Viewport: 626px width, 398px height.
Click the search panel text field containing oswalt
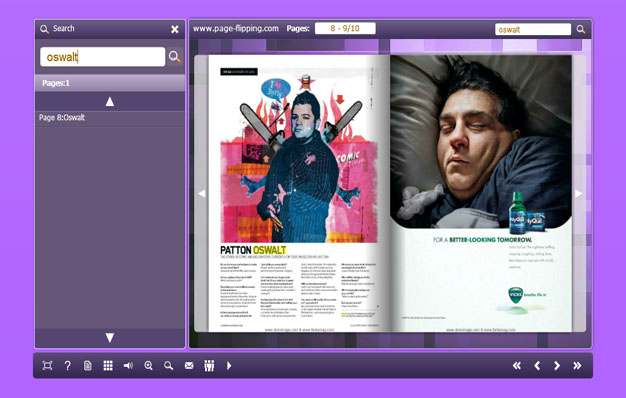pos(103,57)
